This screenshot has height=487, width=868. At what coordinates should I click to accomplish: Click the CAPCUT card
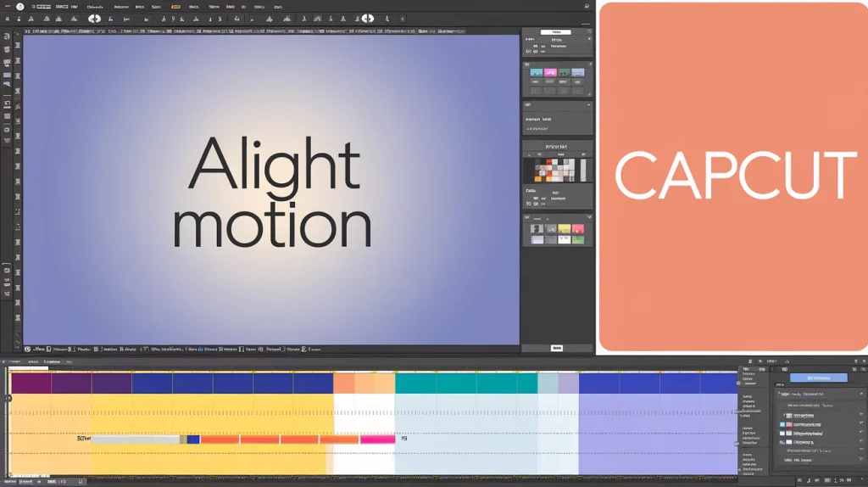point(733,176)
